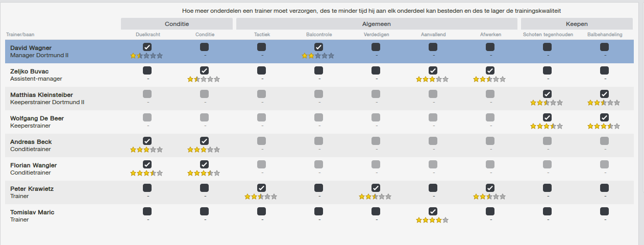Click David Wagner's Balcontrole star rating
The width and height of the screenshot is (644, 245).
click(x=318, y=56)
